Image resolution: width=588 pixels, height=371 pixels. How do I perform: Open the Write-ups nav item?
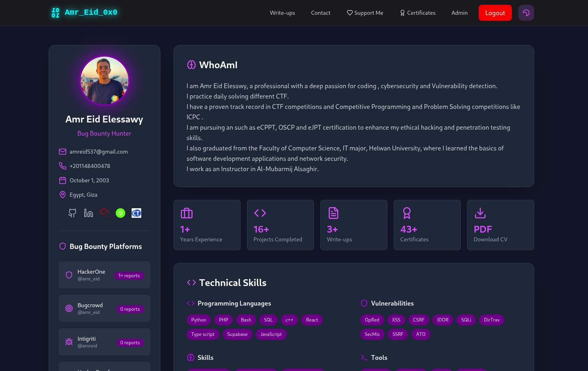click(x=282, y=13)
